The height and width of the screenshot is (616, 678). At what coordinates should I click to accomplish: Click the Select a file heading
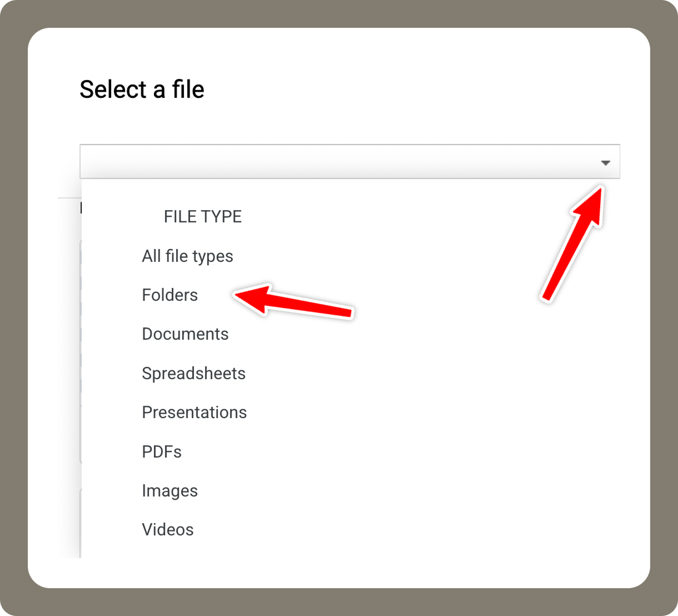pyautogui.click(x=143, y=89)
